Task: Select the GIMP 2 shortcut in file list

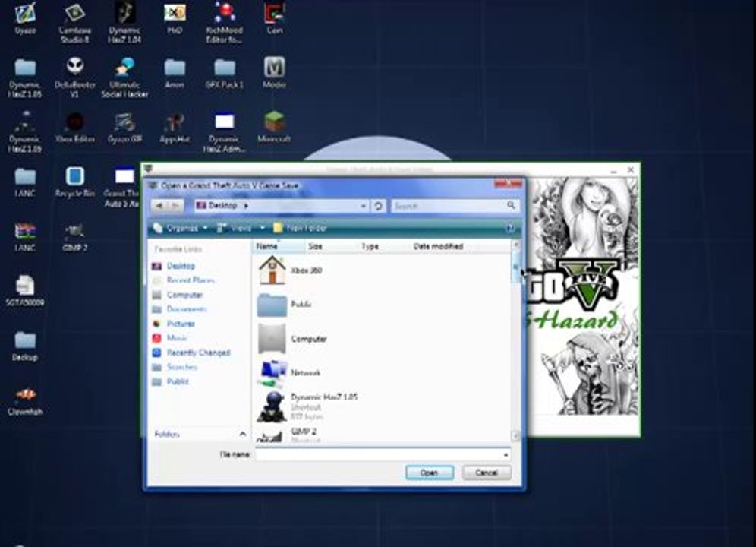Action: click(288, 435)
